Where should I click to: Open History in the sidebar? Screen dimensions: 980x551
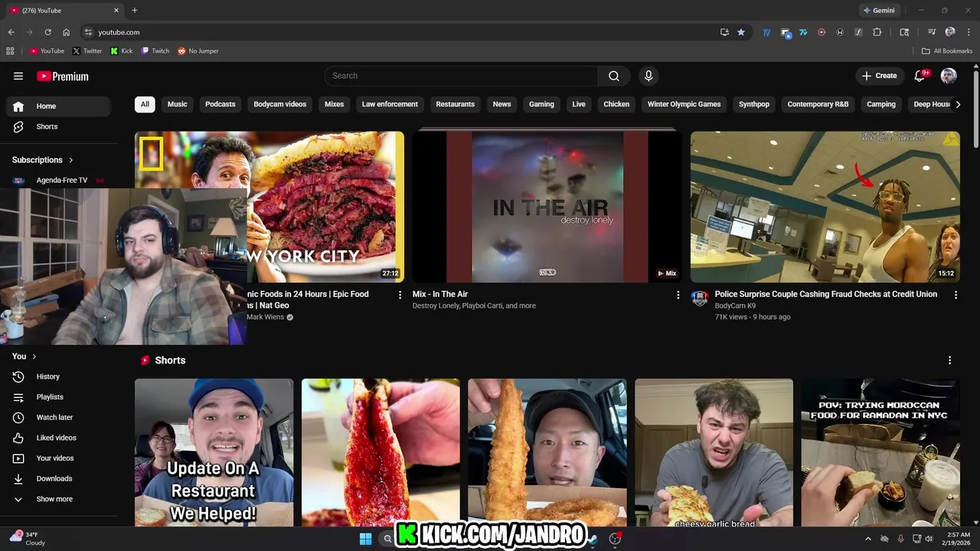click(58, 377)
